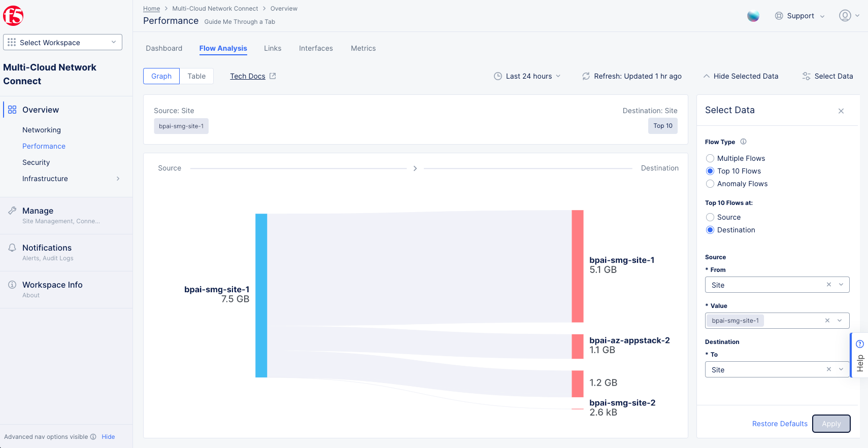Expand the Last 24 hours time range
This screenshot has width=868, height=448.
(x=528, y=76)
